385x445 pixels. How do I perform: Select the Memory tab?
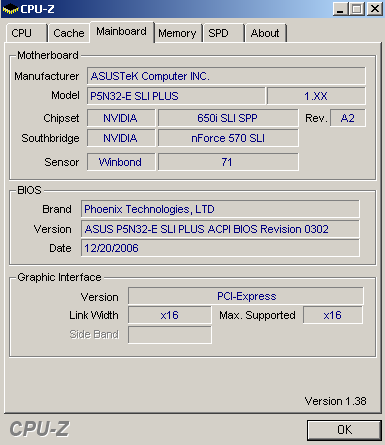click(x=177, y=33)
